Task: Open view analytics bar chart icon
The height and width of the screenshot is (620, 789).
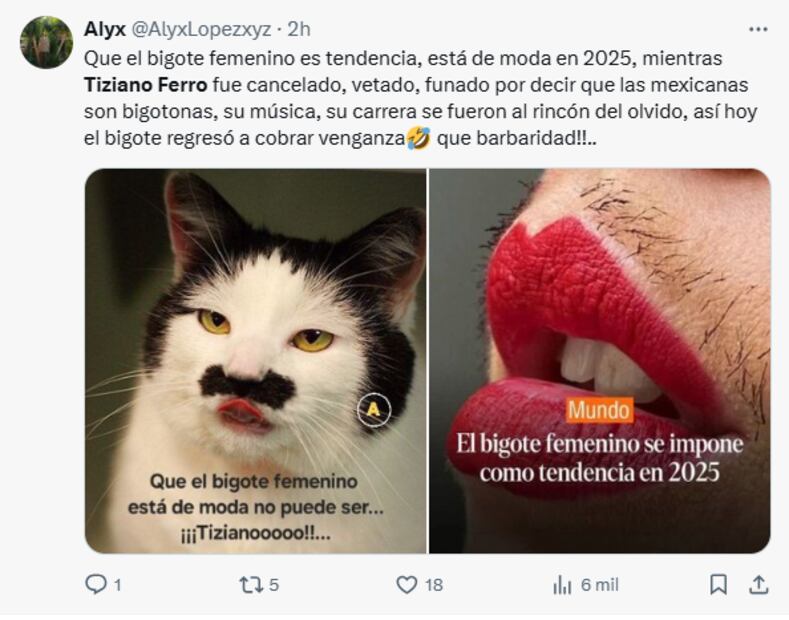Action: [x=562, y=585]
